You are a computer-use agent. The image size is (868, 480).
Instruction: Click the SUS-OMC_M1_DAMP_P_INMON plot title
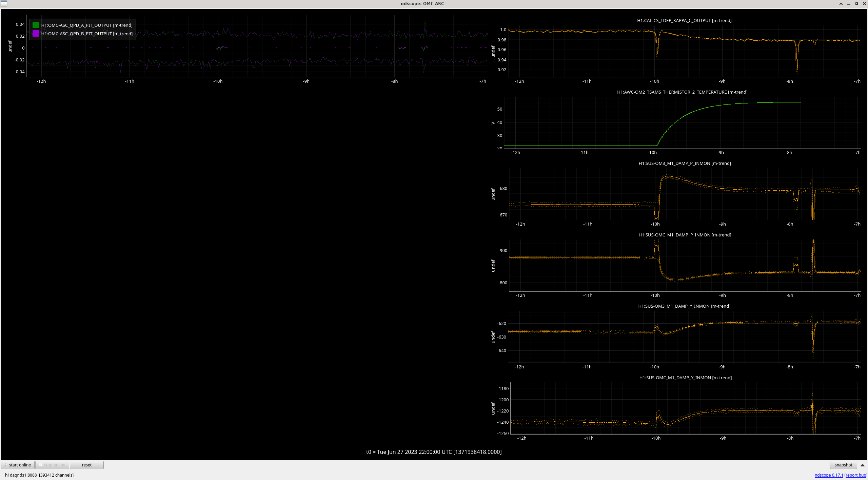coord(685,235)
